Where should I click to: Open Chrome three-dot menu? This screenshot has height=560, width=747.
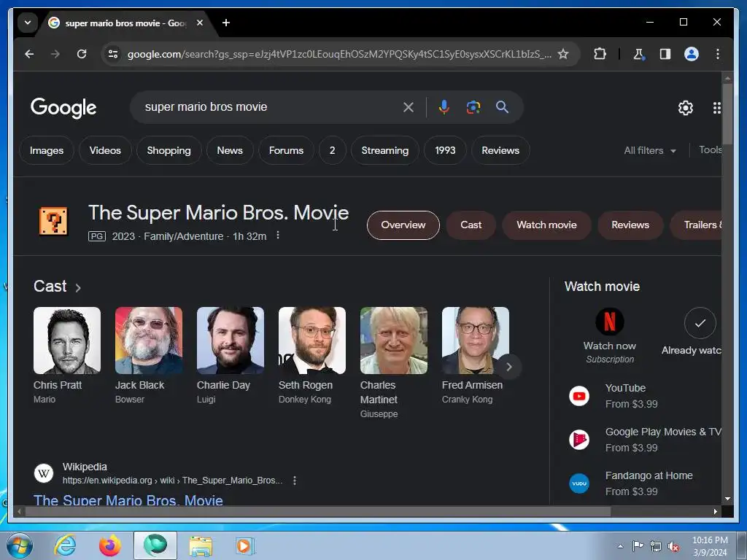click(718, 54)
